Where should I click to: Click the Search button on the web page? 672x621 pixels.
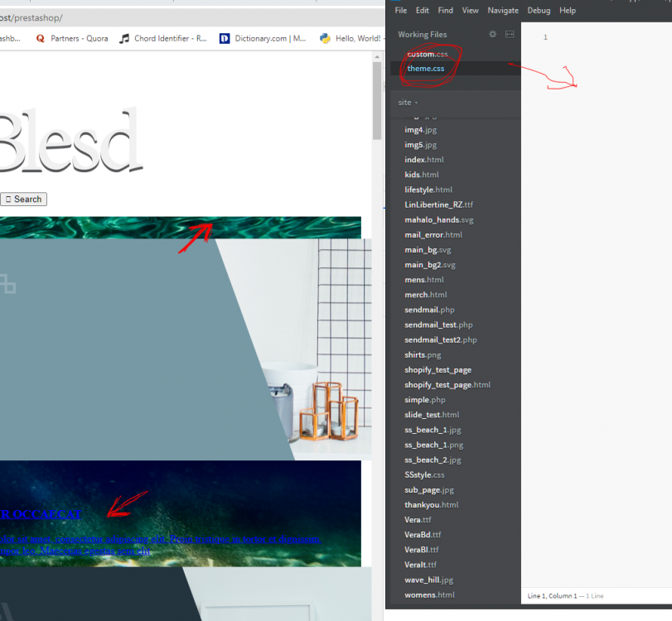tap(23, 200)
